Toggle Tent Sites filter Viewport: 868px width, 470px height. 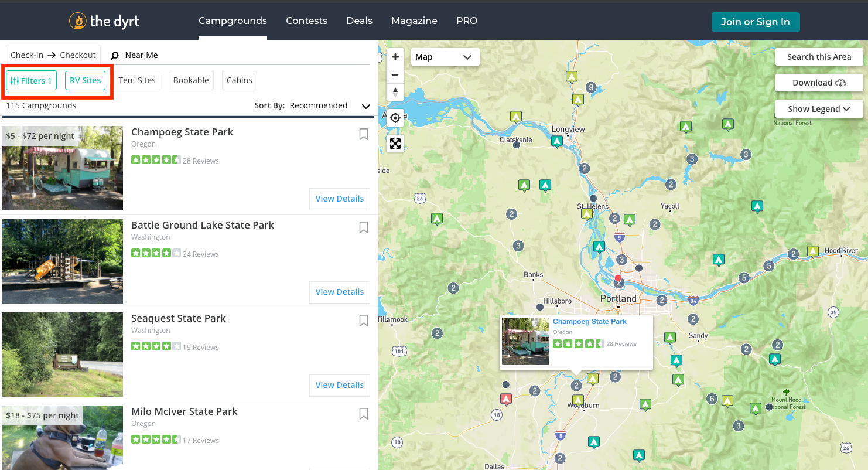[137, 80]
